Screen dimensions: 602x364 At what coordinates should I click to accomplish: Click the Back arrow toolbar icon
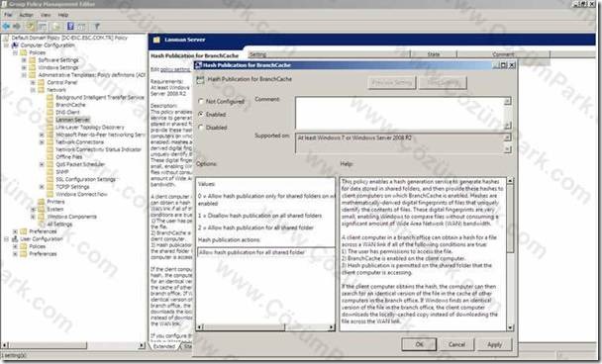pyautogui.click(x=6, y=26)
